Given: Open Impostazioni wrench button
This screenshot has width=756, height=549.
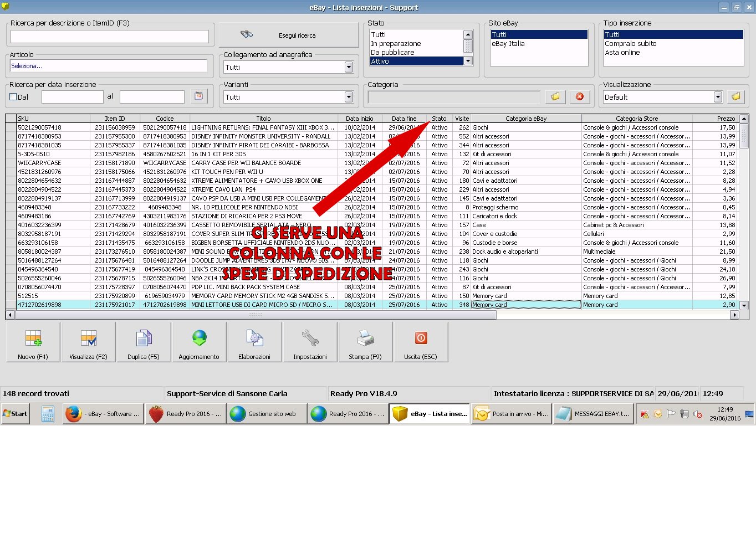Looking at the screenshot, I should (x=310, y=342).
